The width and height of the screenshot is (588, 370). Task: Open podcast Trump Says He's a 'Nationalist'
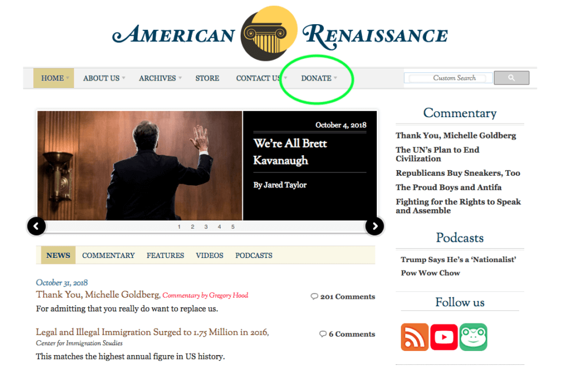click(x=458, y=259)
